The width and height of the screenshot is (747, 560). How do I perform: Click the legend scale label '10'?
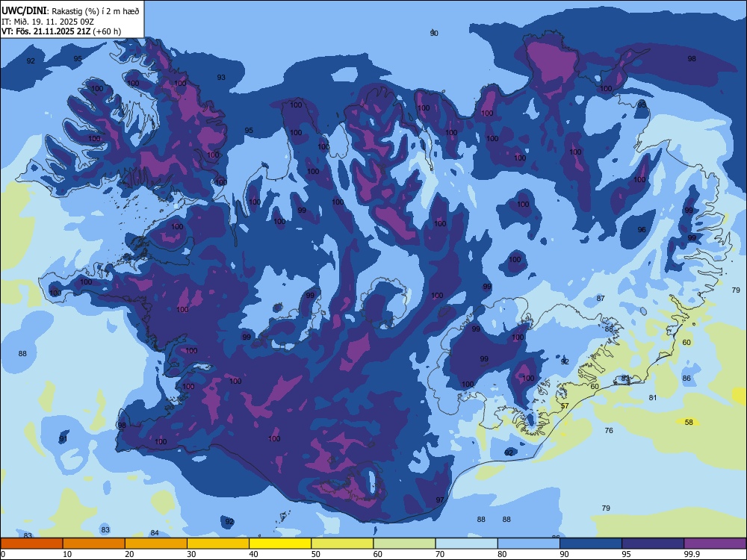(67, 554)
